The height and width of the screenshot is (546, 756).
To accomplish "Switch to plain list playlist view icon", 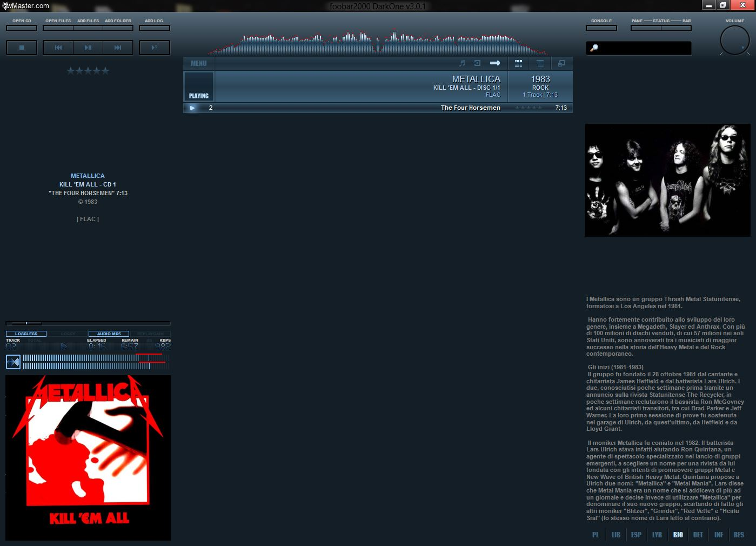I will [x=540, y=63].
